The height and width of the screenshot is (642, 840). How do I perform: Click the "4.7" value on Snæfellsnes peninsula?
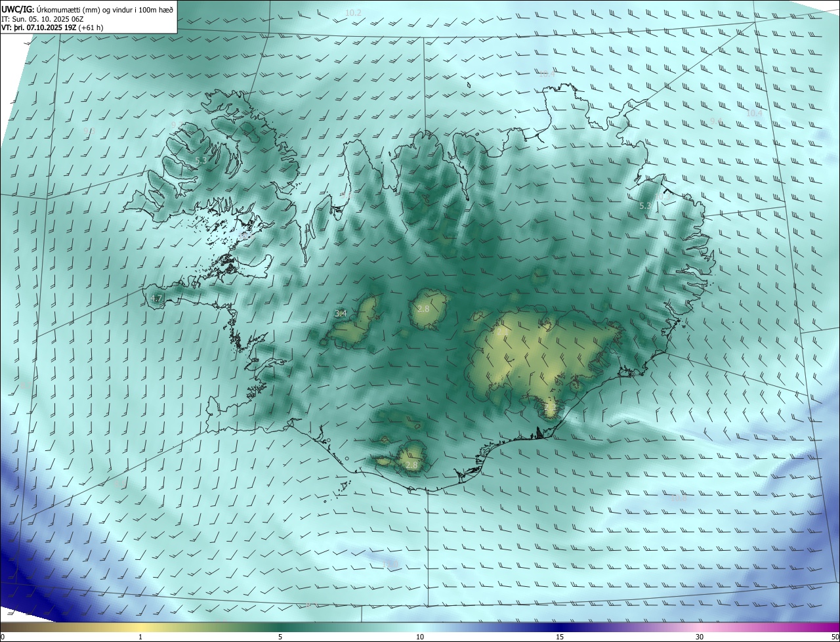click(x=156, y=298)
